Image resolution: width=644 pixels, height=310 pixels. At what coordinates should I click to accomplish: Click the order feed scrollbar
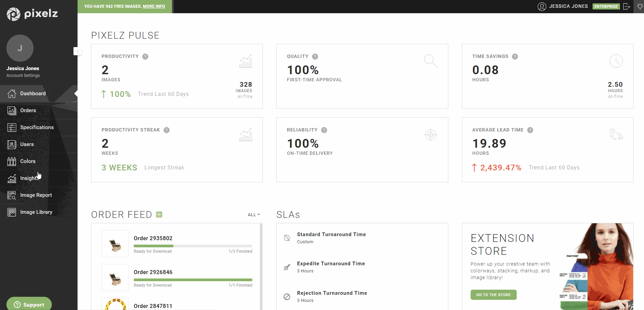pyautogui.click(x=261, y=266)
